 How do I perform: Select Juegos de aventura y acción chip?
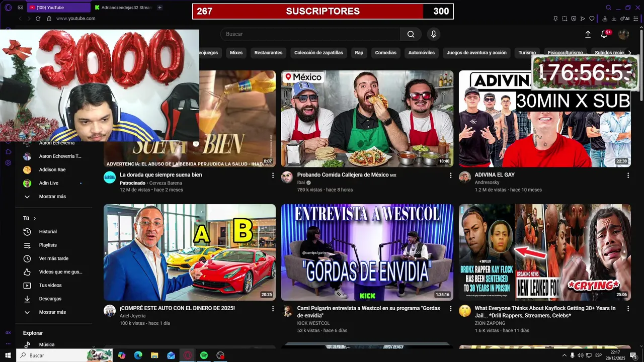pyautogui.click(x=476, y=53)
